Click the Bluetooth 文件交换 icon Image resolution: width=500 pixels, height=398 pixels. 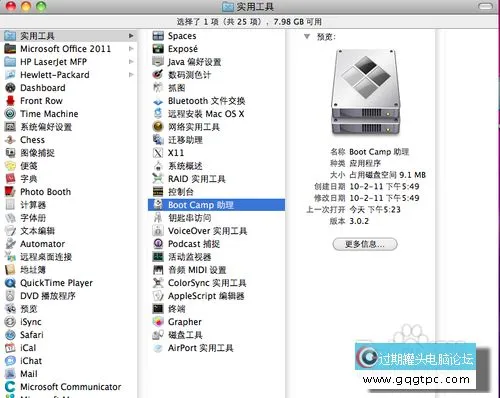158,101
